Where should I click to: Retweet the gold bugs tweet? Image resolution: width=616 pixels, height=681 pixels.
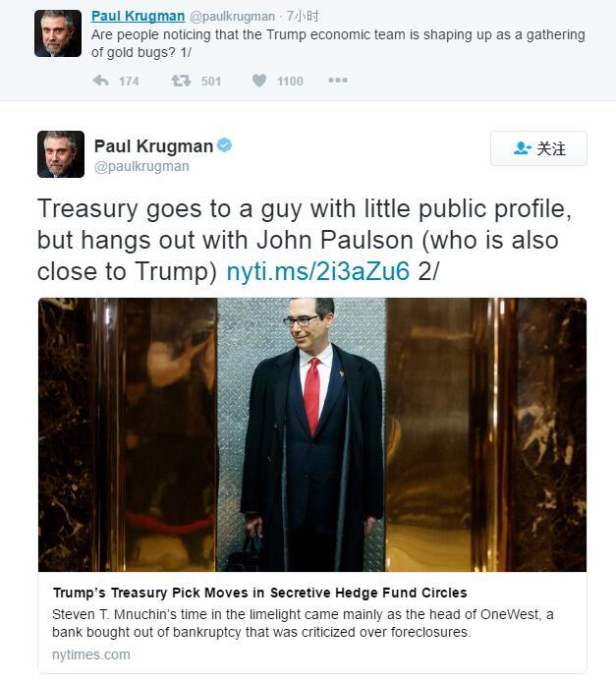(x=181, y=81)
